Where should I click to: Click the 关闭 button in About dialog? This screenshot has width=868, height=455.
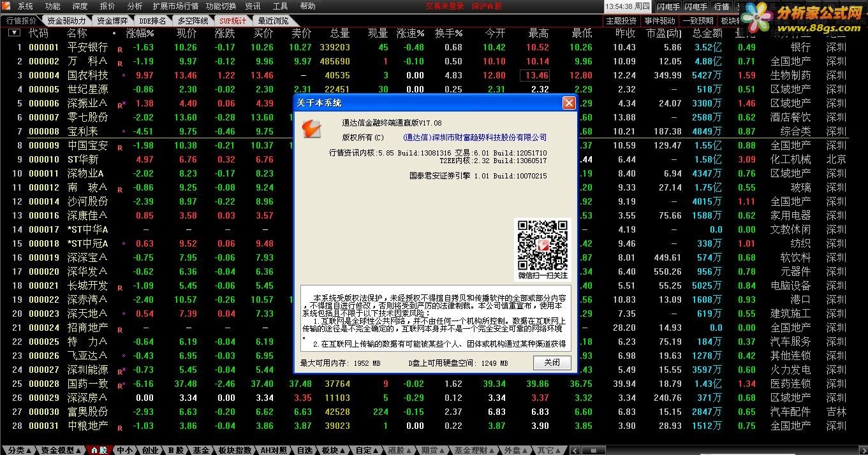[x=552, y=363]
